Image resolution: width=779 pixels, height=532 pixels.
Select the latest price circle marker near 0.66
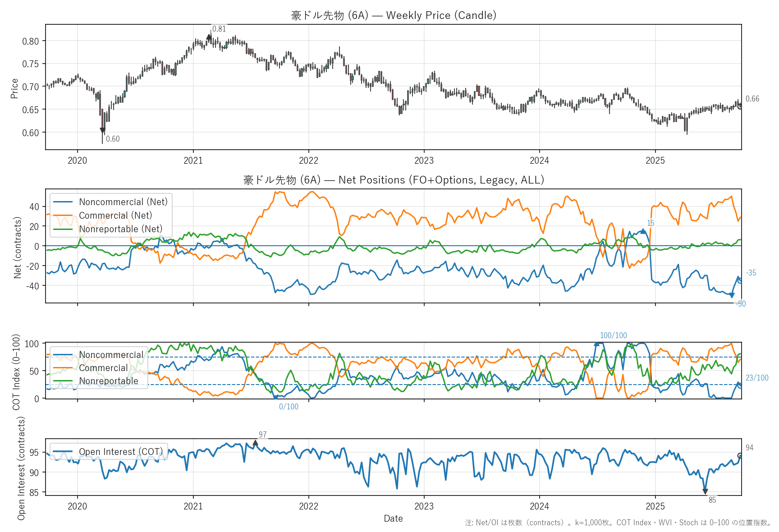740,106
